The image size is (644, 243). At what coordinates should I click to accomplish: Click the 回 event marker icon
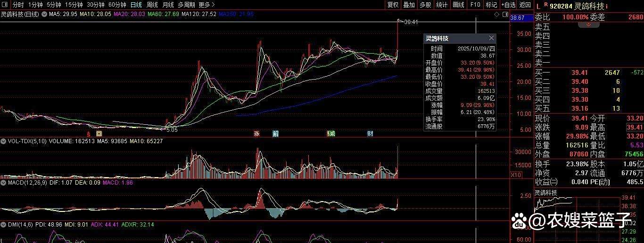(99, 134)
